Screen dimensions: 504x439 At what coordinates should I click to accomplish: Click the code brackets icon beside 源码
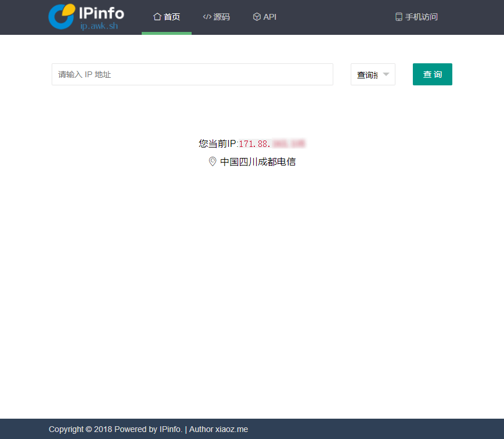coord(207,17)
